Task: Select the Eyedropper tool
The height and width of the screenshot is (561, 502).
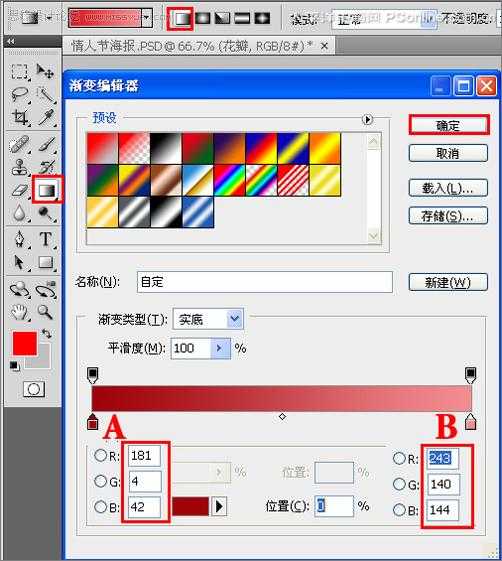Action: pyautogui.click(x=47, y=117)
